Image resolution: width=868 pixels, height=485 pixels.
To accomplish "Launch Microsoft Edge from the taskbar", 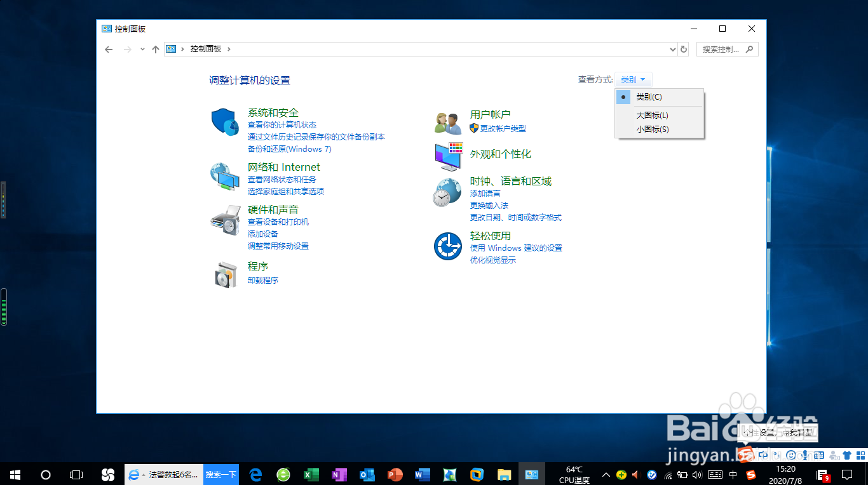I will (x=256, y=474).
